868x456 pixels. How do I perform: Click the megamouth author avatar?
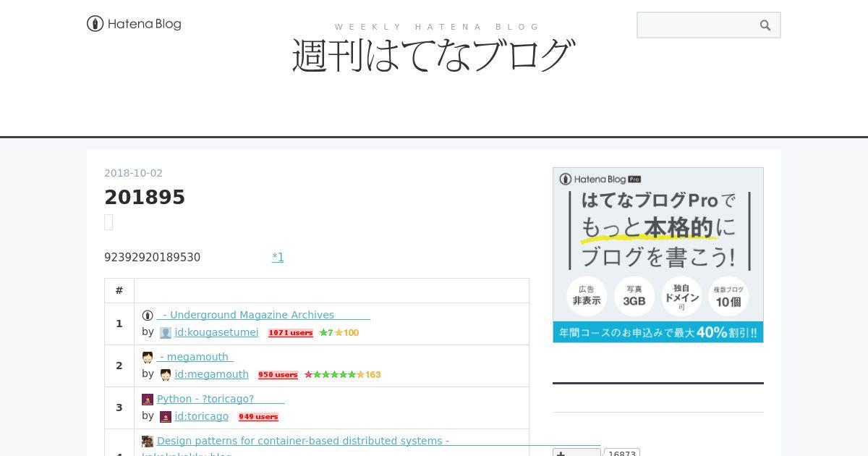coord(166,375)
